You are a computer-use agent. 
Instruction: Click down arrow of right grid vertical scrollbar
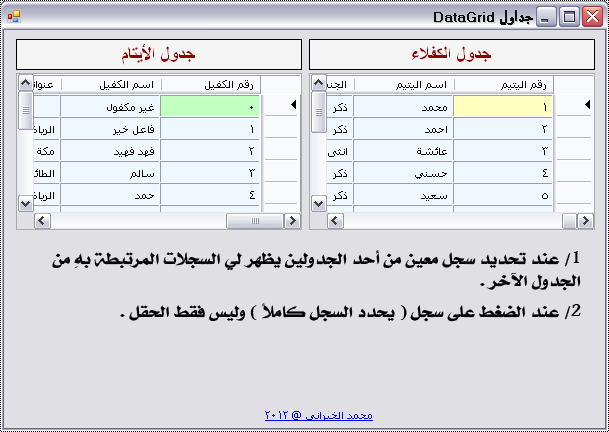coord(319,203)
